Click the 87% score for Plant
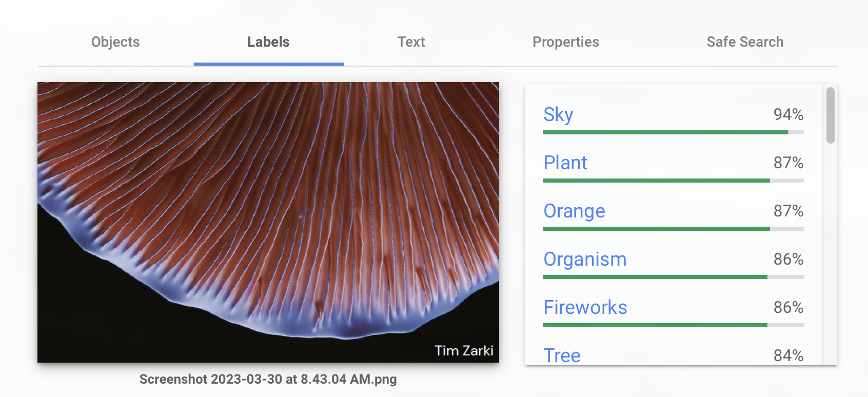Screen dimensions: 868x397 788,163
